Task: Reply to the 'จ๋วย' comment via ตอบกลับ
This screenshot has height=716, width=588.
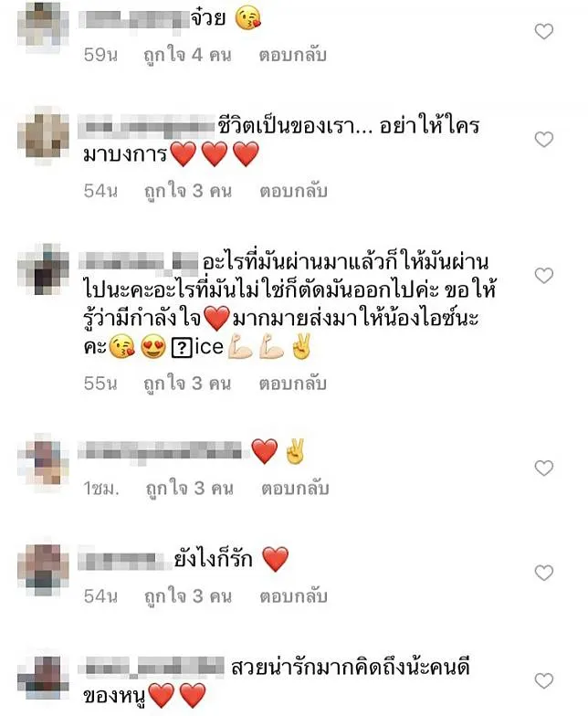Action: click(x=292, y=55)
